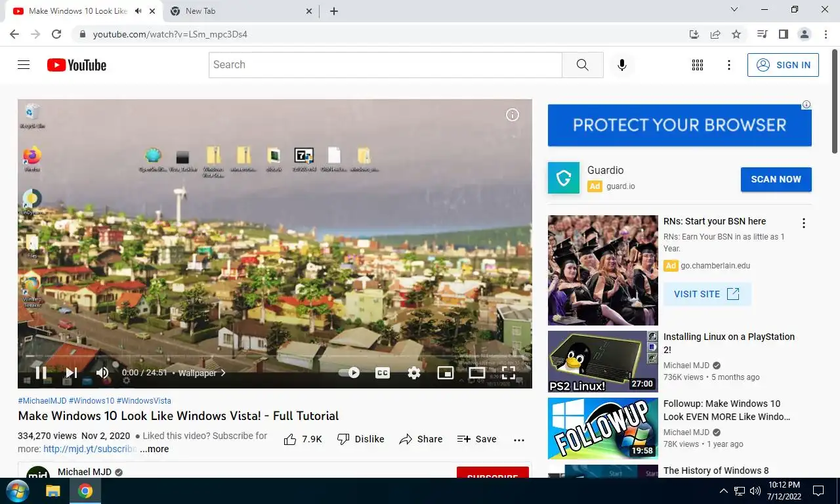Open the mjd.yt subscribe link
840x504 pixels.
(x=90, y=449)
